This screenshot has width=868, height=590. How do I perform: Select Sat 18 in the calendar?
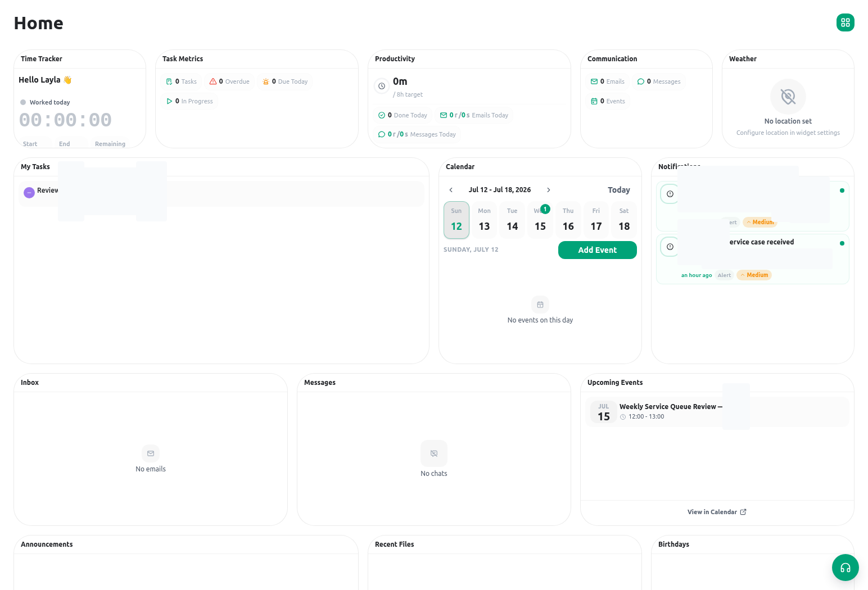click(x=624, y=220)
